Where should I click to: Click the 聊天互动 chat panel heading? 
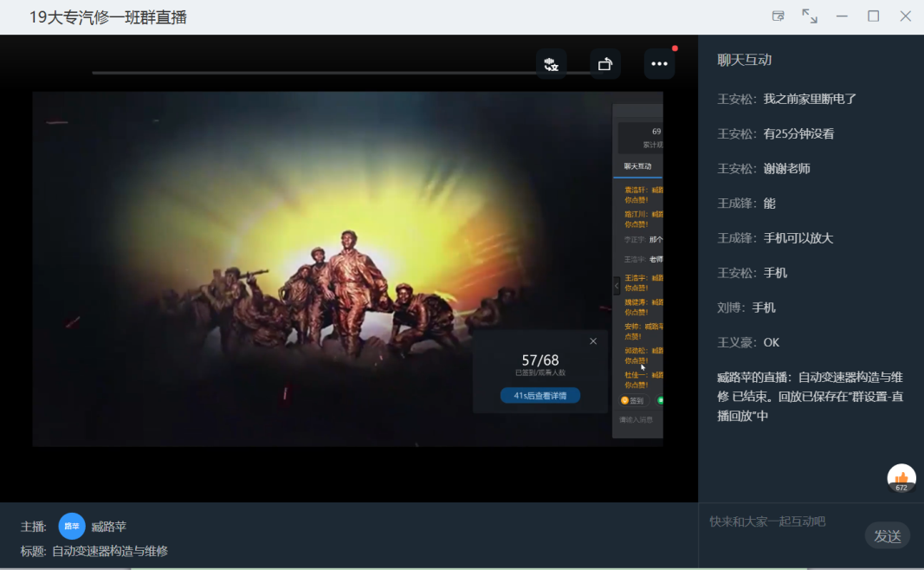pos(744,60)
